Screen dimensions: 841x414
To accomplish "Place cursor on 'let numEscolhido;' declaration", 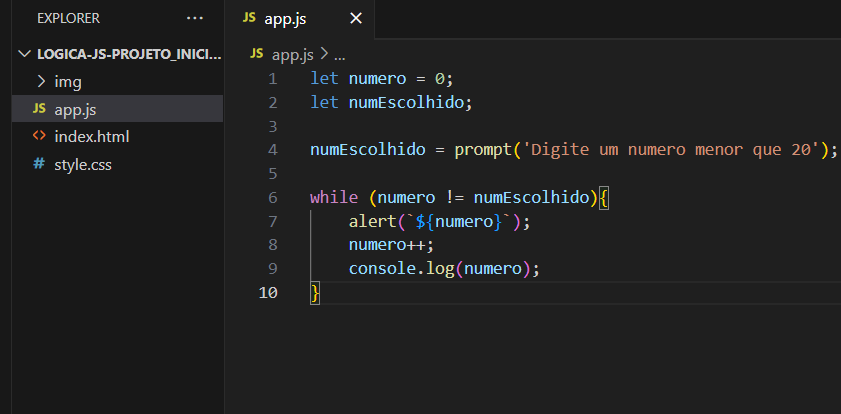I will coord(392,102).
